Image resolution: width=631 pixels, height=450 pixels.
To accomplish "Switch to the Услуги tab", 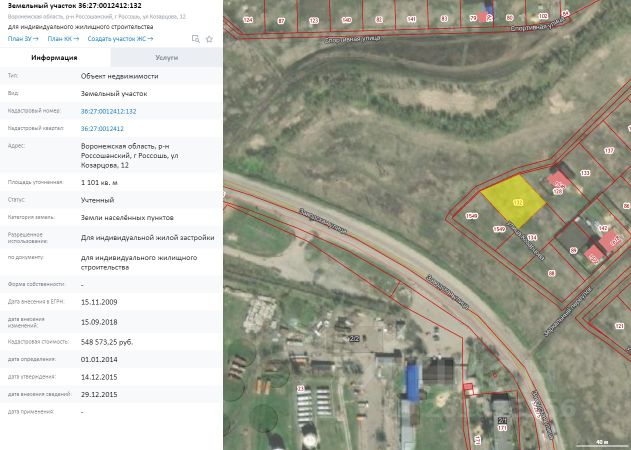I will (x=166, y=58).
